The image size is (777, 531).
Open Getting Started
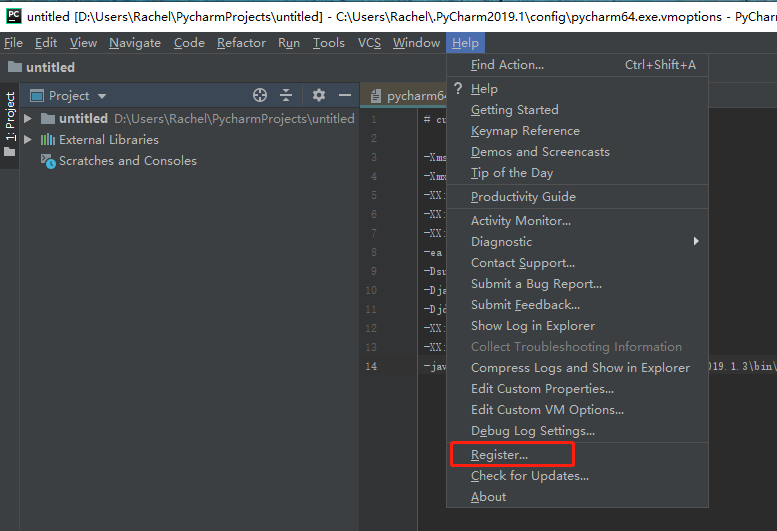tap(577, 110)
